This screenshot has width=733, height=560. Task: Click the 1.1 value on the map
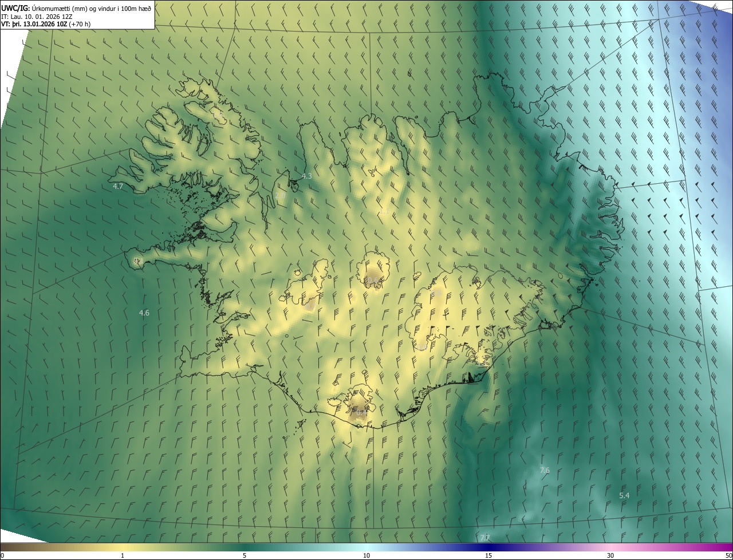click(384, 212)
